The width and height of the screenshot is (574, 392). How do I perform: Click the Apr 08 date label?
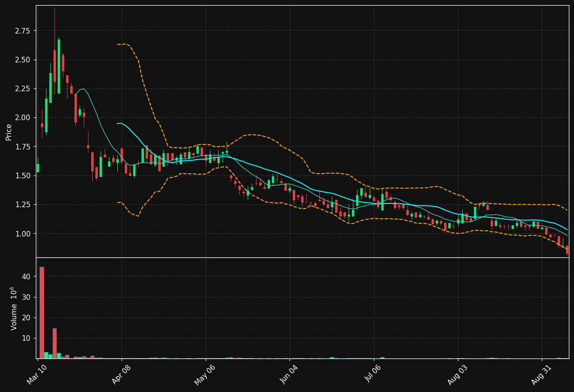click(121, 374)
